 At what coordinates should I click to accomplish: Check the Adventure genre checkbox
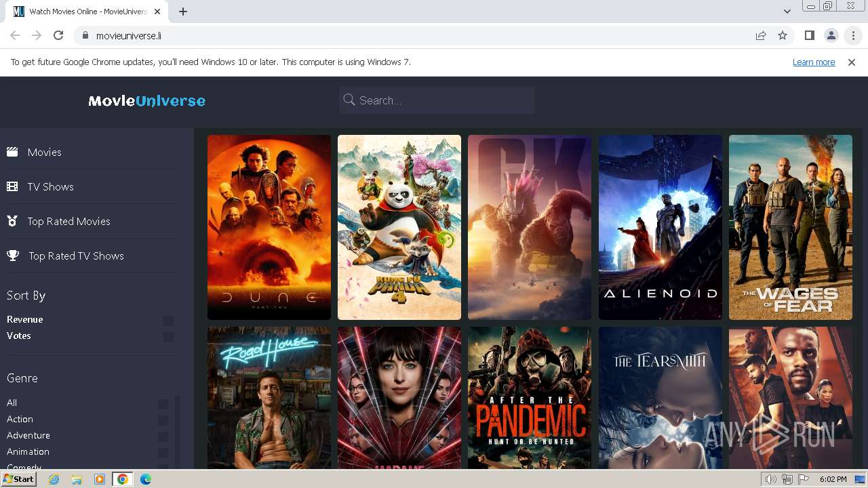point(163,436)
